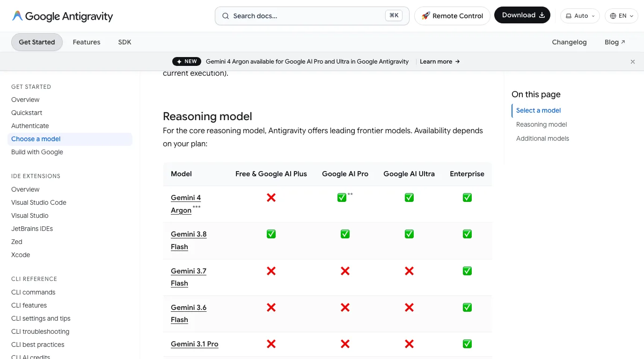Focus the Search docs field

click(x=312, y=16)
